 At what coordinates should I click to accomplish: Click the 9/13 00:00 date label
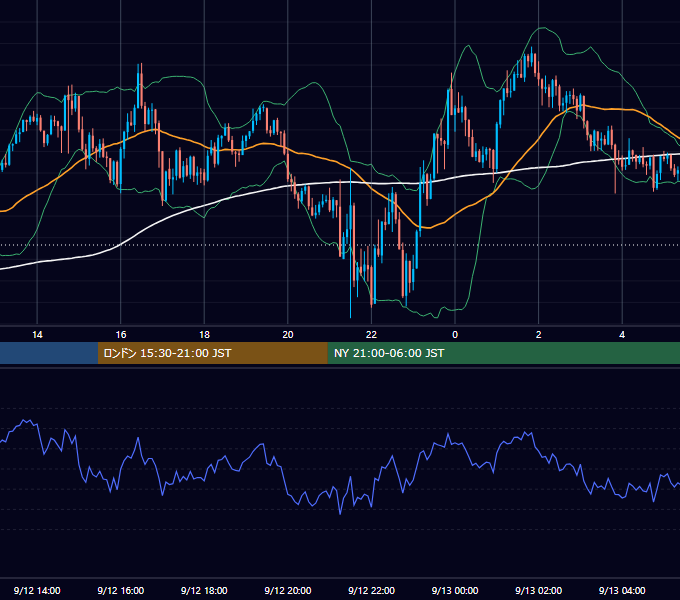point(455,590)
